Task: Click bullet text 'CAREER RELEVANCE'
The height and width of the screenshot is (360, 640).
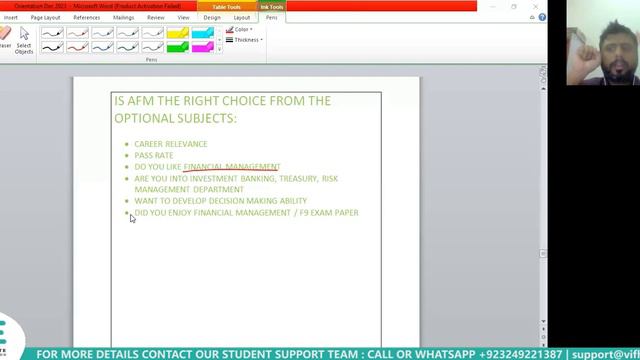Action: (171, 144)
